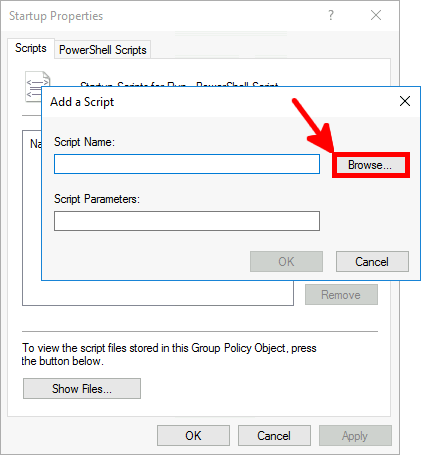Click the Startup Properties help question mark
This screenshot has height=455, width=421.
pos(331,15)
